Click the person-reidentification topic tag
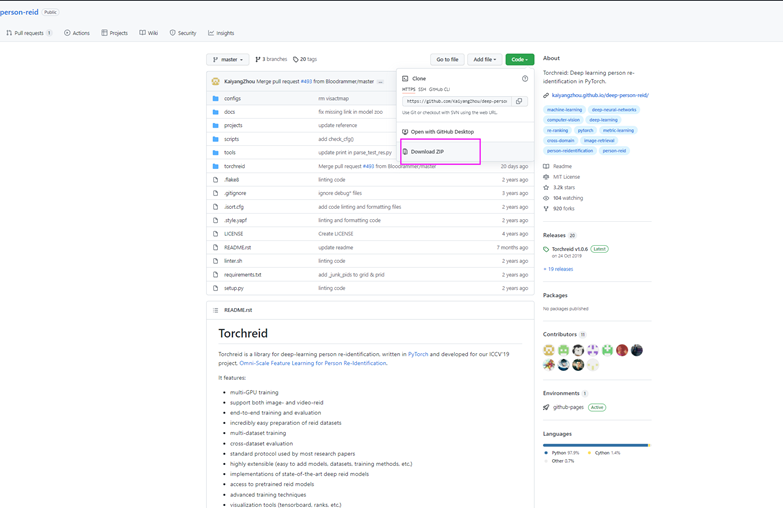The image size is (783, 508). pyautogui.click(x=570, y=151)
